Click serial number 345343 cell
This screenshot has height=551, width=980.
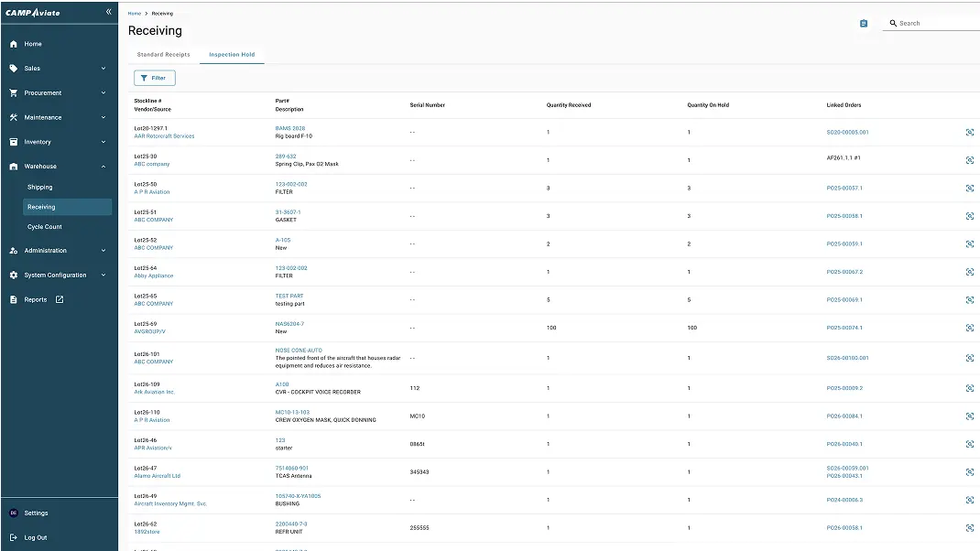pyautogui.click(x=419, y=472)
